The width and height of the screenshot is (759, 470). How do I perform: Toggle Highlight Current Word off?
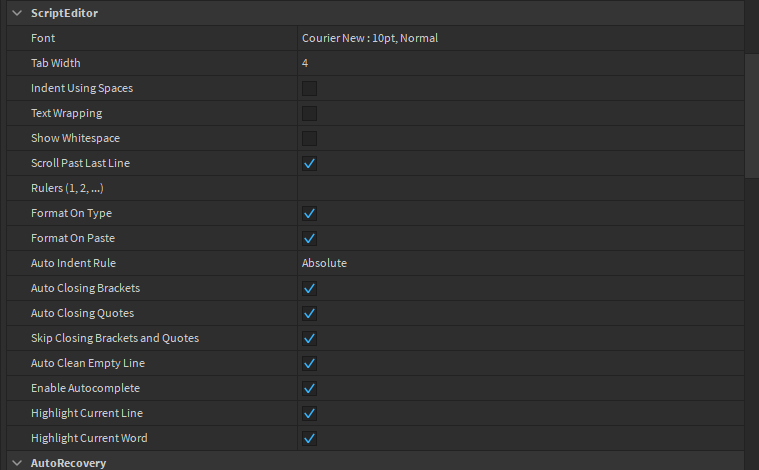tap(310, 438)
